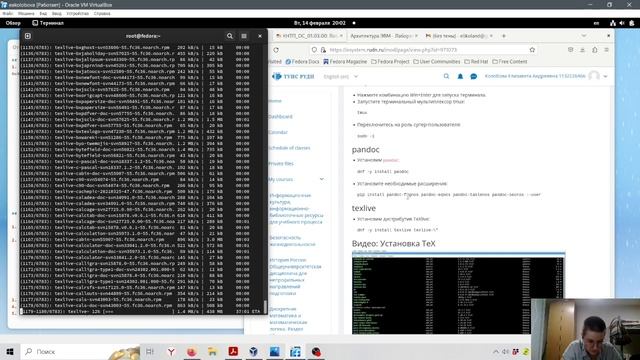
Task: Open the Ввод menu in VirtualBox
Action: [x=57, y=13]
